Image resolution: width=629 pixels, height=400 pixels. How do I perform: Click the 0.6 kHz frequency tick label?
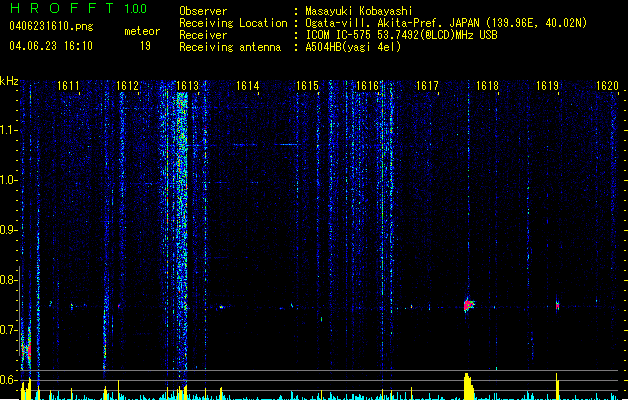point(8,380)
